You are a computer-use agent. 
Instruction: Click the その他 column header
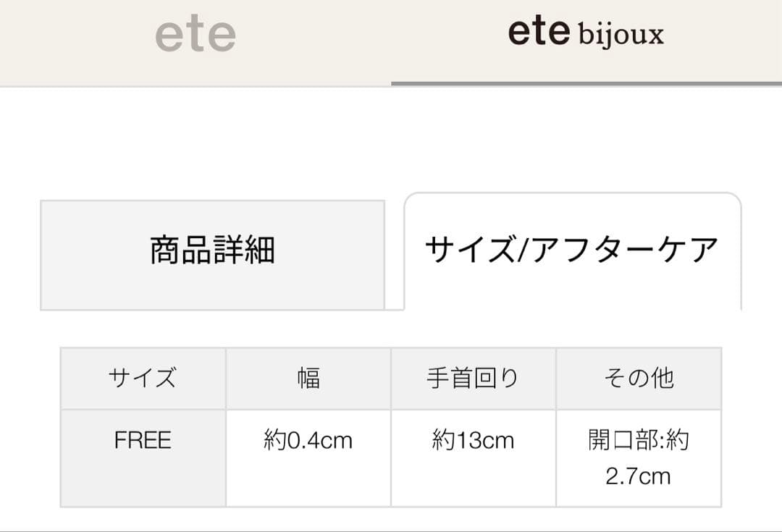pos(638,377)
